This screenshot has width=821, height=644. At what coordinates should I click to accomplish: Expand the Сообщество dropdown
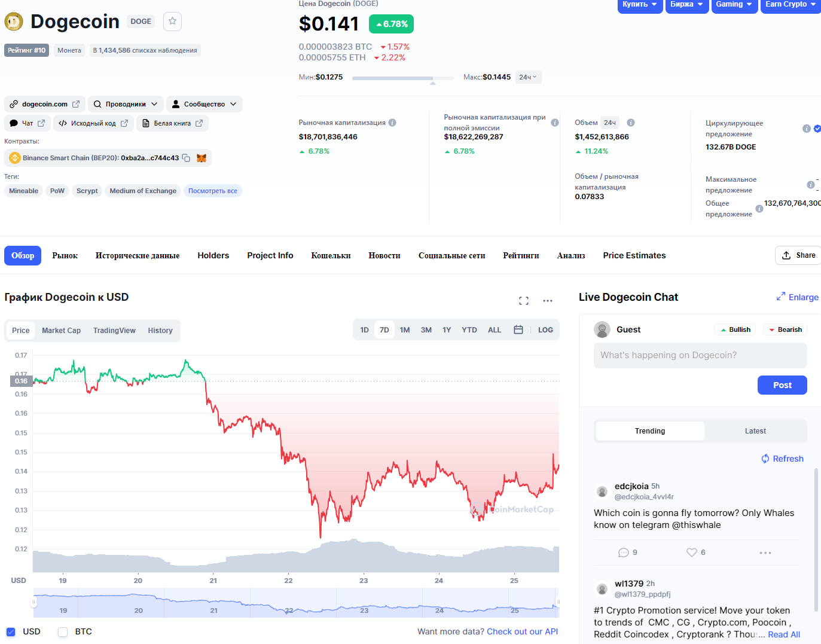(x=204, y=104)
